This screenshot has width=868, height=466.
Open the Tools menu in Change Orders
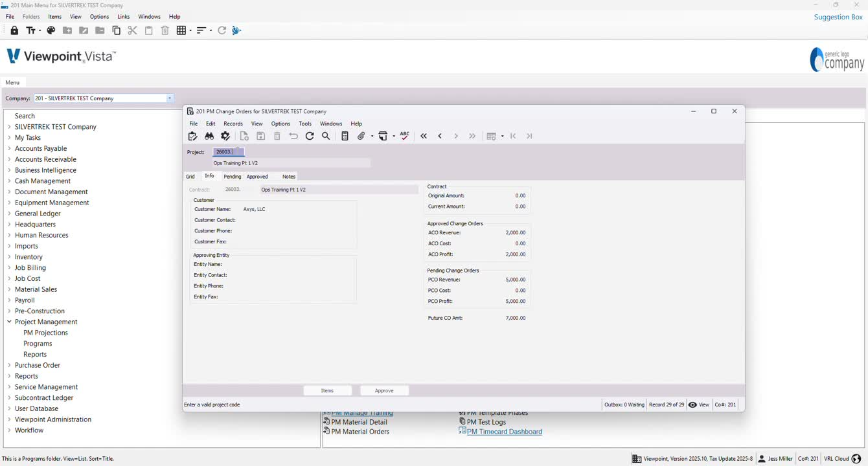305,124
